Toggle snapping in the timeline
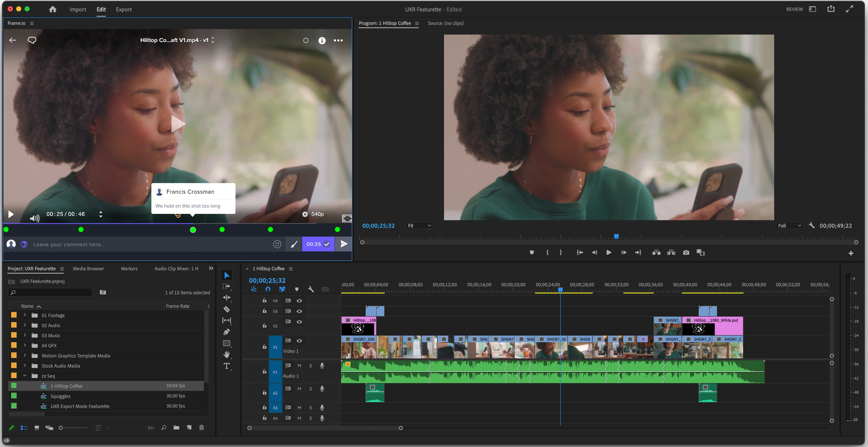 click(267, 289)
